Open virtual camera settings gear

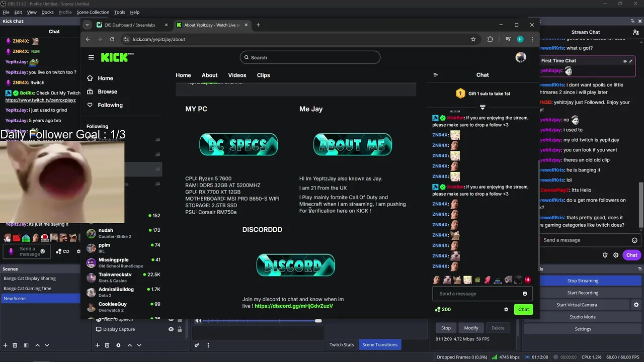point(636,305)
